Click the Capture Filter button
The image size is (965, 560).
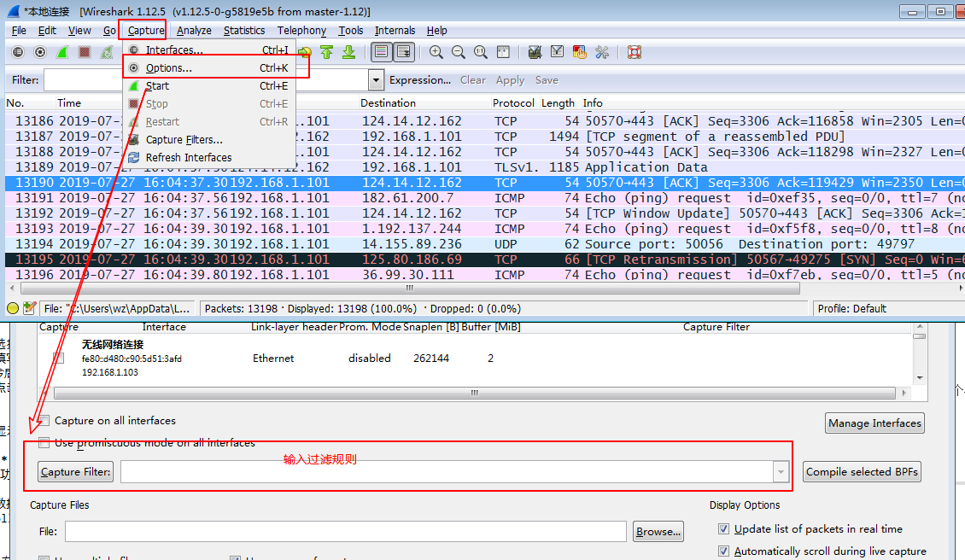click(76, 472)
